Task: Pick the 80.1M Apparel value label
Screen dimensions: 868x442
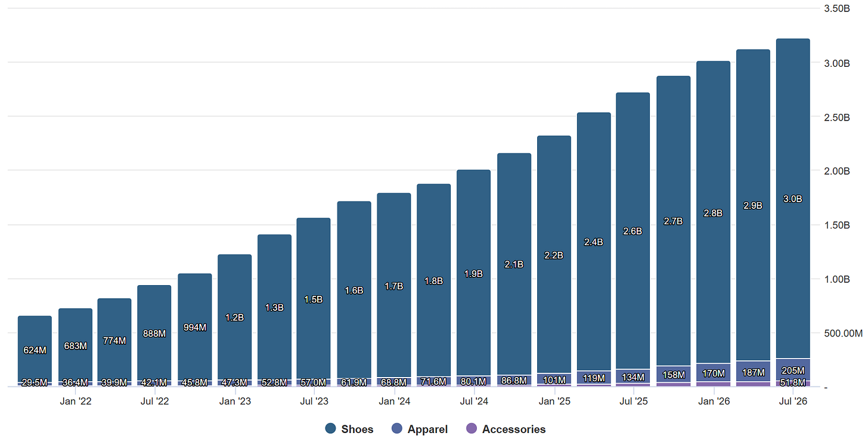Action: click(473, 381)
